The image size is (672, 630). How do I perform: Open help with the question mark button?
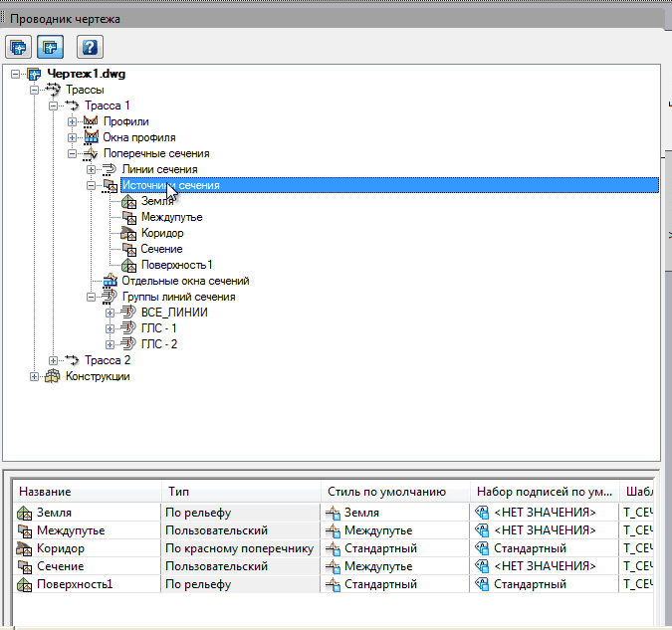(90, 47)
